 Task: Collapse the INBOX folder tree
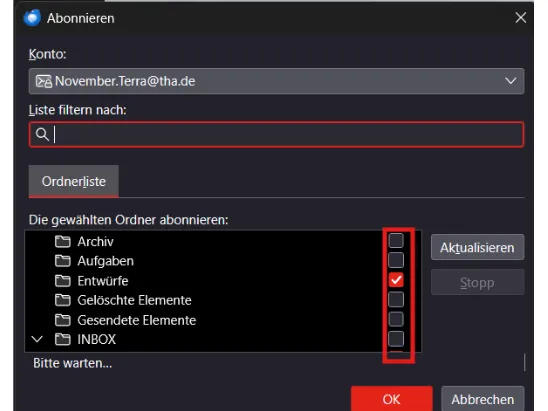[37, 339]
